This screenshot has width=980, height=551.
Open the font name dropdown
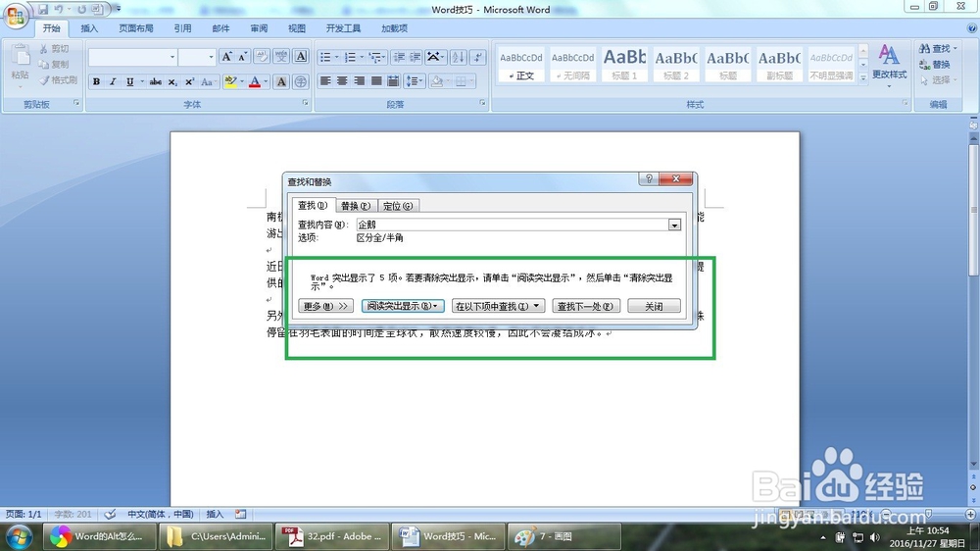(172, 57)
